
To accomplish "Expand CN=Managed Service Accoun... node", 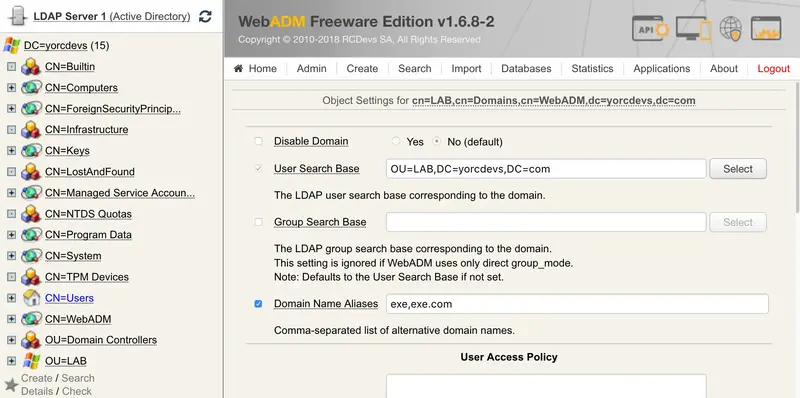I will coord(11,193).
